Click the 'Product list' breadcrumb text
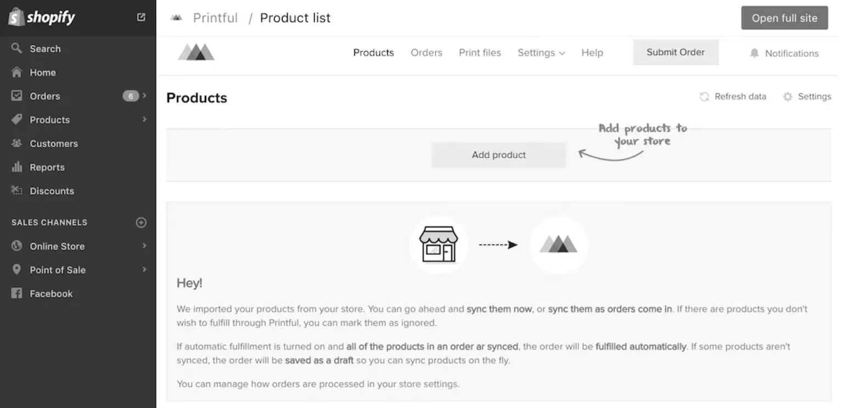The image size is (868, 408). [x=295, y=18]
